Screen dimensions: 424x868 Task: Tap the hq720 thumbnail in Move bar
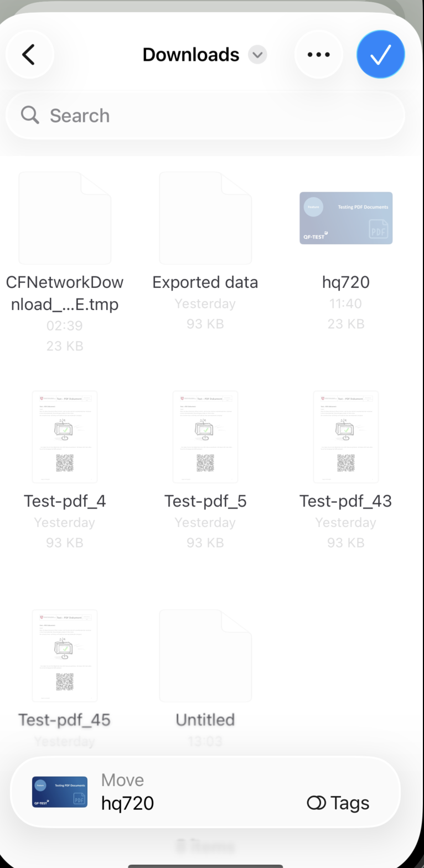pos(60,792)
